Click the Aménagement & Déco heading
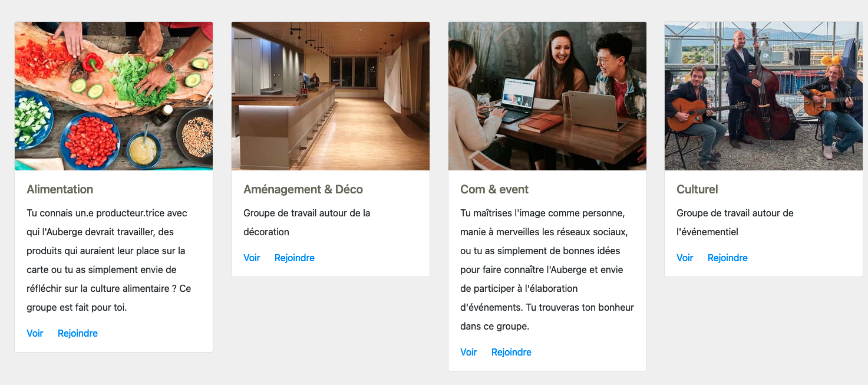Viewport: 868px width, 385px height. [303, 189]
